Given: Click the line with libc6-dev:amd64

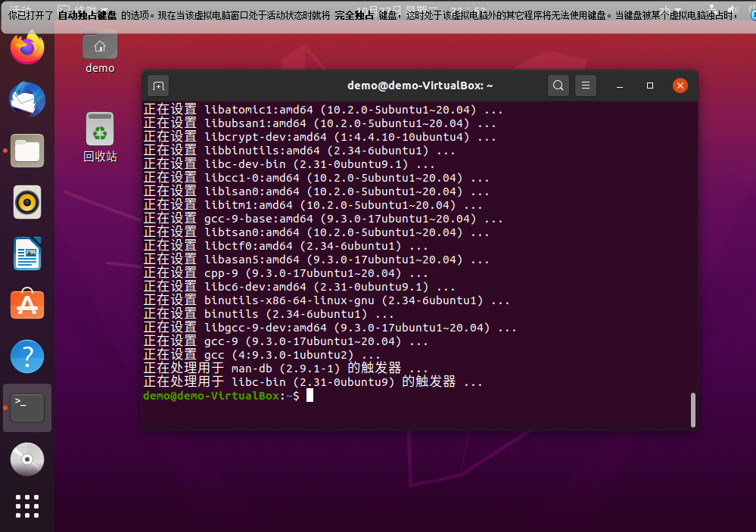Looking at the screenshot, I should (x=299, y=287).
